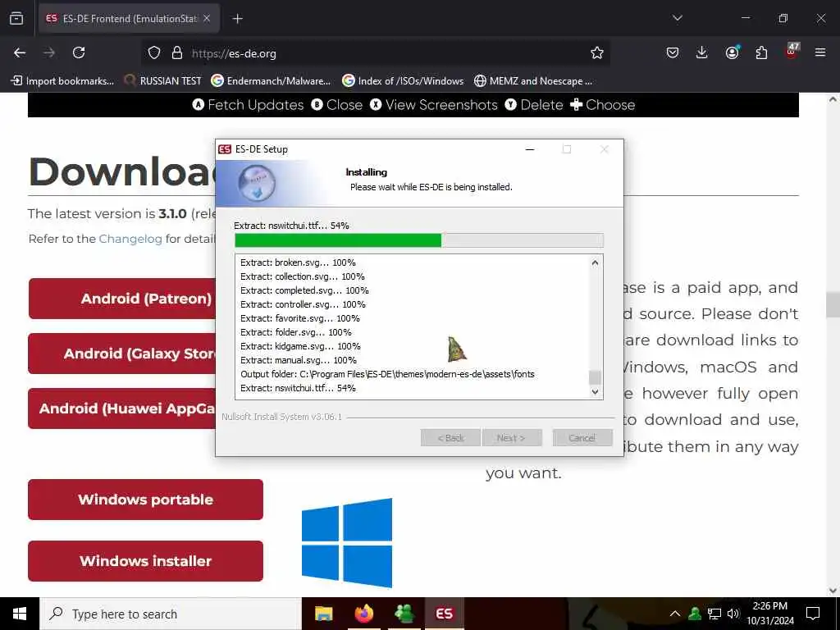840x630 pixels.
Task: Open the Windows Start menu
Action: (x=20, y=614)
